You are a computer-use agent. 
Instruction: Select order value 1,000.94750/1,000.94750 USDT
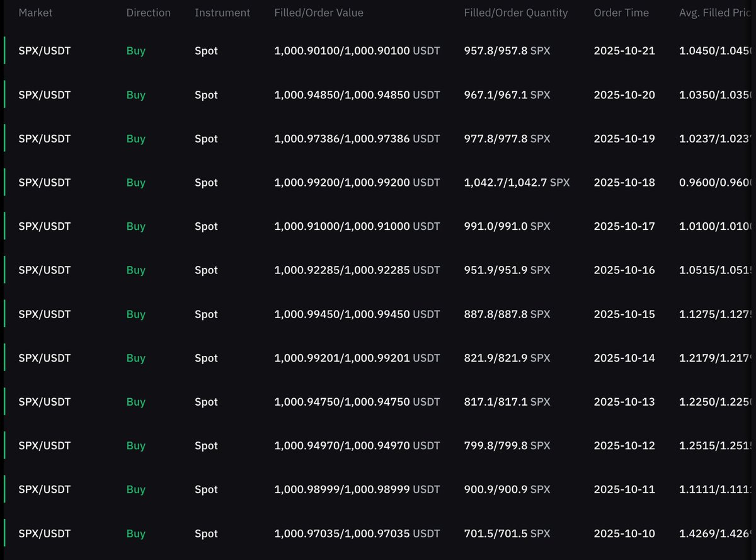point(357,402)
